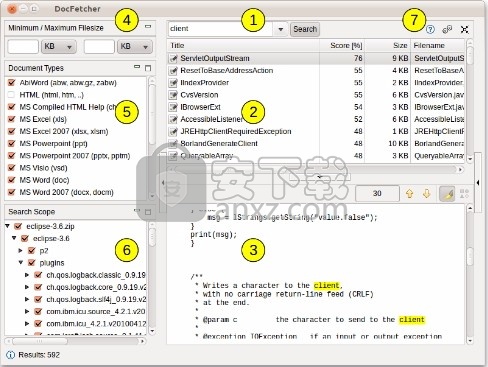Viewport: 488px width, 367px height.
Task: Uncheck MS Excel 2007 type
Action: [12, 131]
